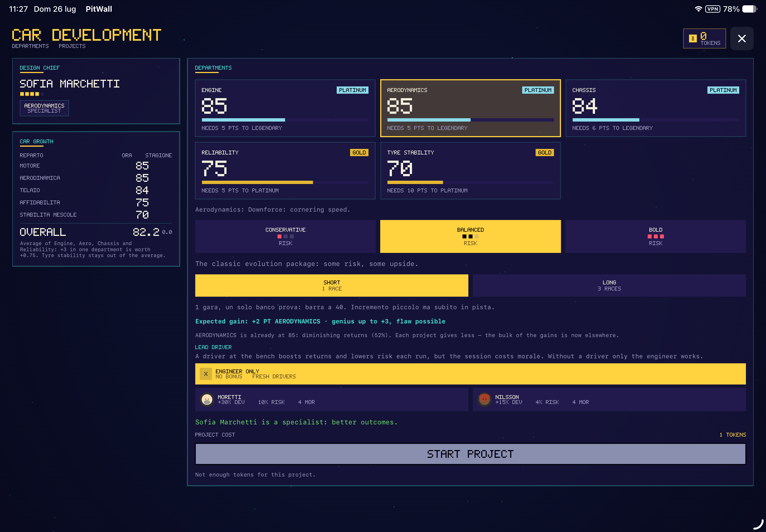Image resolution: width=766 pixels, height=532 pixels.
Task: Click the yellow tokens coin icon
Action: [693, 39]
